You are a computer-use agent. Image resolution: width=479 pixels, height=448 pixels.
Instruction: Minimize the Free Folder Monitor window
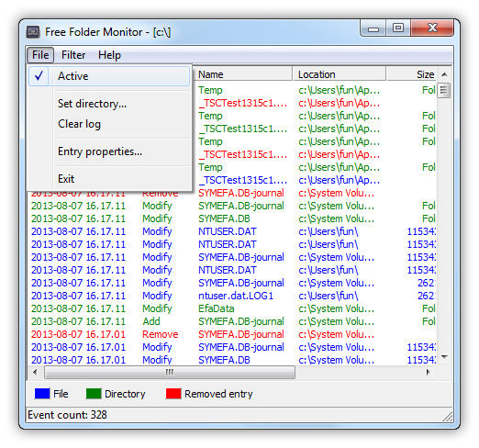point(373,29)
